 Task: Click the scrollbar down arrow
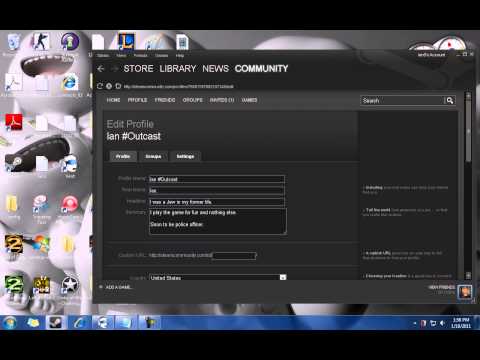click(468, 276)
